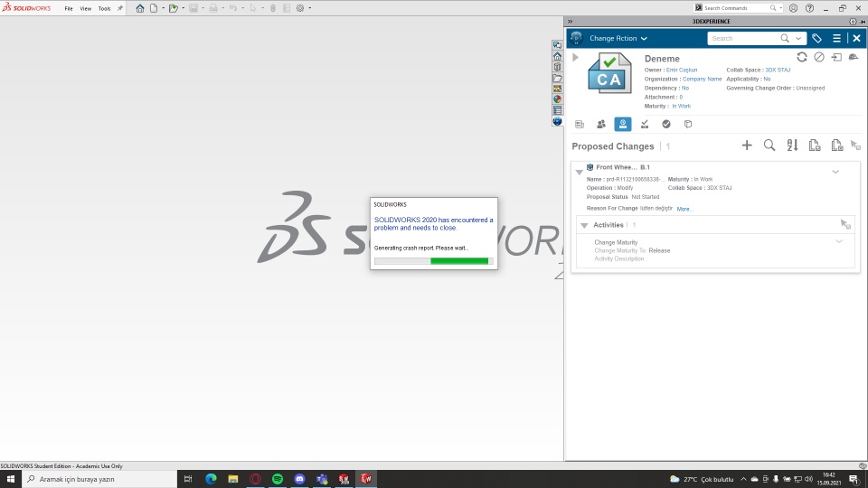The width and height of the screenshot is (868, 488).
Task: Open the 3DEXPERIENCE task pane tab
Action: [x=558, y=121]
